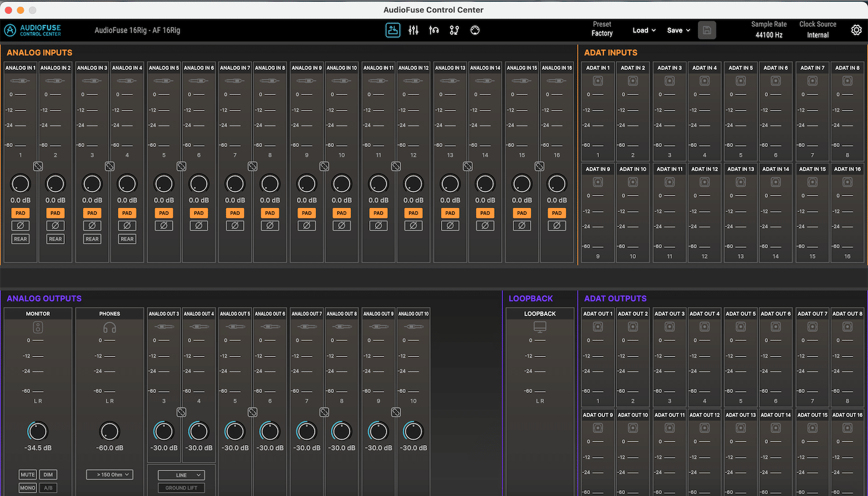868x496 pixels.
Task: Click the Phones volume knob at -60.0 dB
Action: [109, 431]
